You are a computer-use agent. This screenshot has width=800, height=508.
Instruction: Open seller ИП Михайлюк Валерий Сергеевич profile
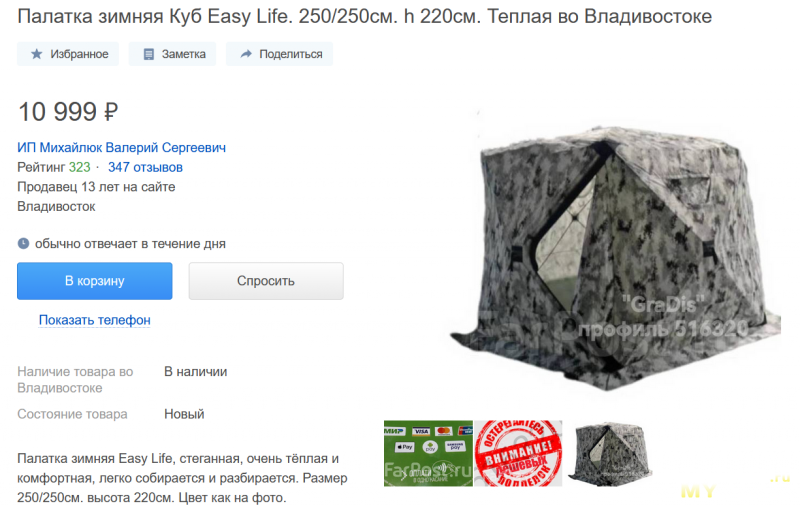point(121,147)
